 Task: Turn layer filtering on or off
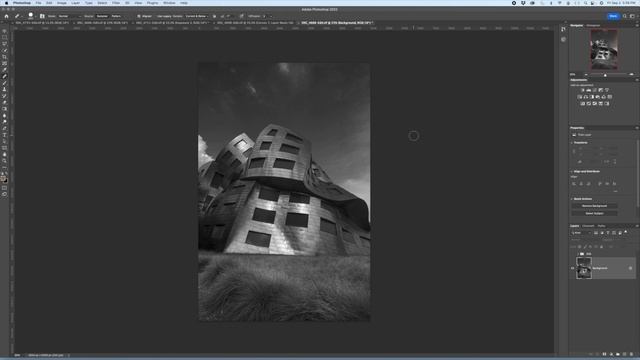tap(626, 233)
